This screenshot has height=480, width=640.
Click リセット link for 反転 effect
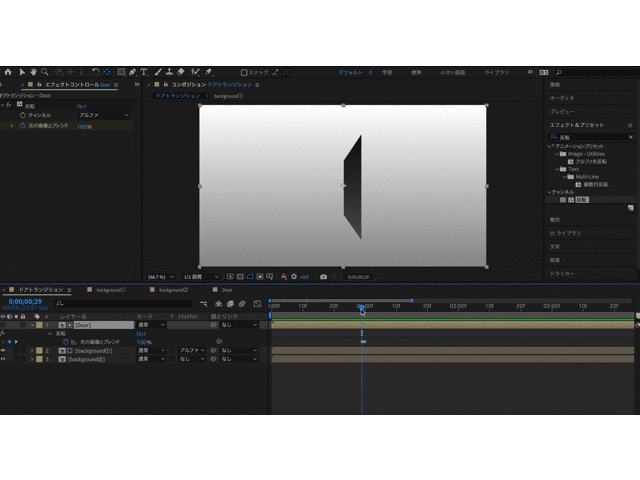click(x=81, y=105)
